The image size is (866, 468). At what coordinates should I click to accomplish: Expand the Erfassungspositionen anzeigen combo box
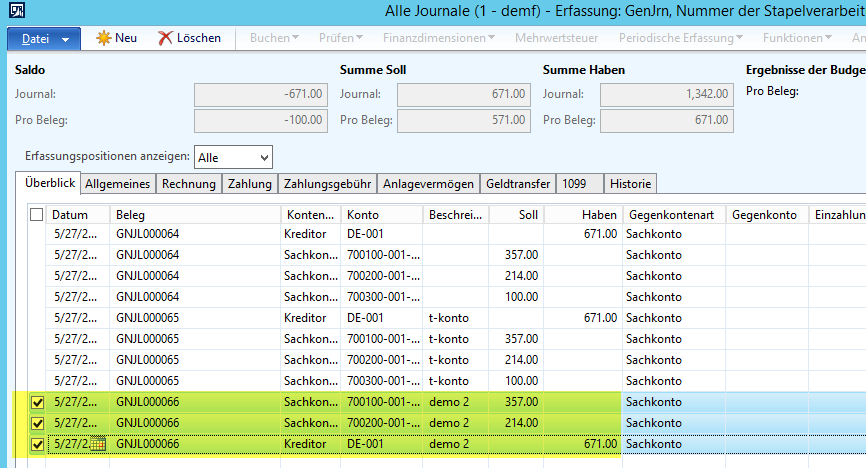point(263,157)
